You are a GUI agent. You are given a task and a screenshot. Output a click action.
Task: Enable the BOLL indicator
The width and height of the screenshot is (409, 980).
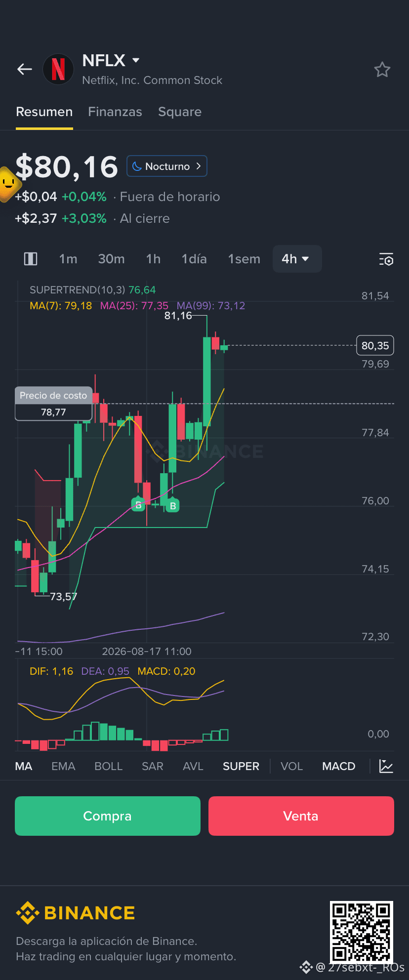[x=108, y=766]
